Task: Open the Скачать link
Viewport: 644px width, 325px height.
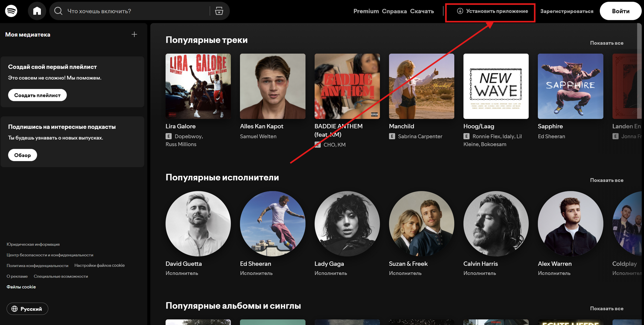Action: point(422,11)
